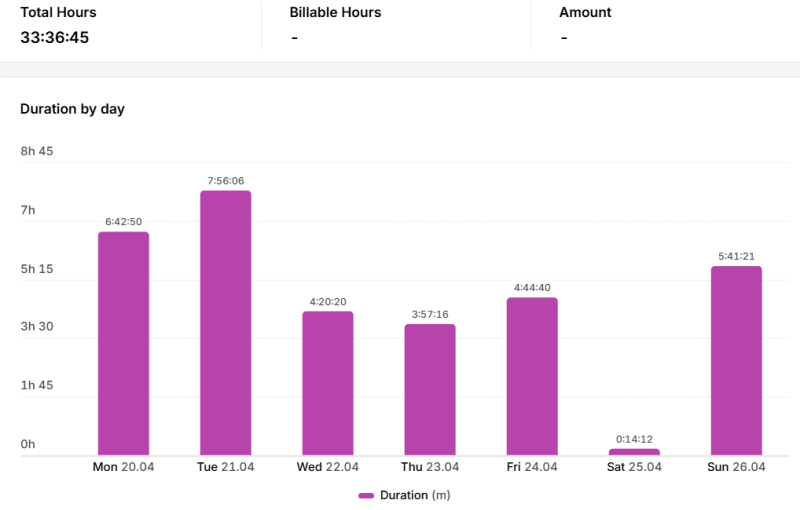Click the Billable Hours heading
Viewport: 800px width, 510px height.
click(x=335, y=12)
